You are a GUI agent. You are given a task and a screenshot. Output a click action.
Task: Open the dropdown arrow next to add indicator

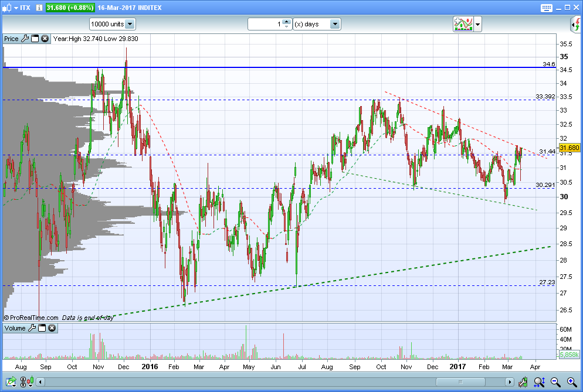coord(478,25)
